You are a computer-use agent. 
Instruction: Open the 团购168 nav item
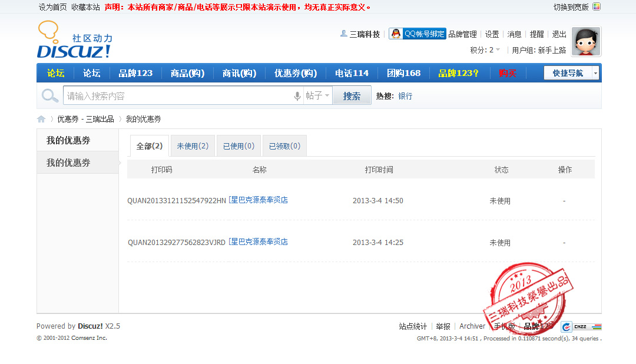point(403,73)
